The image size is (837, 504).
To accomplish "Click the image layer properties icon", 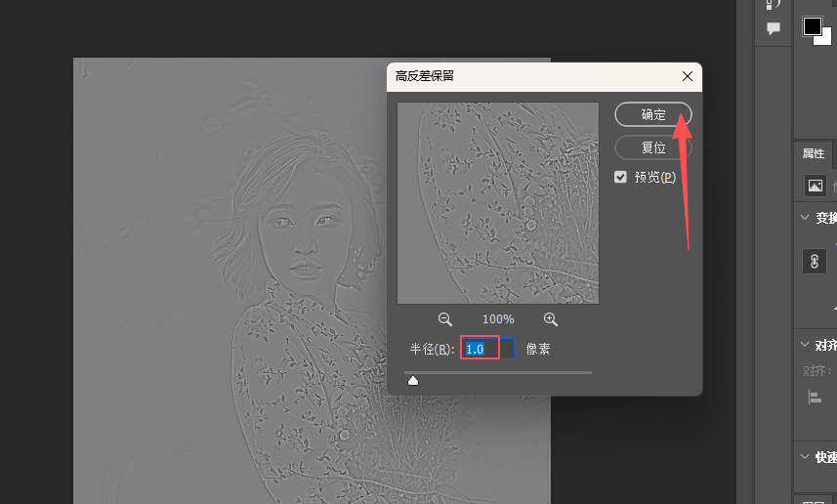I will tap(816, 186).
